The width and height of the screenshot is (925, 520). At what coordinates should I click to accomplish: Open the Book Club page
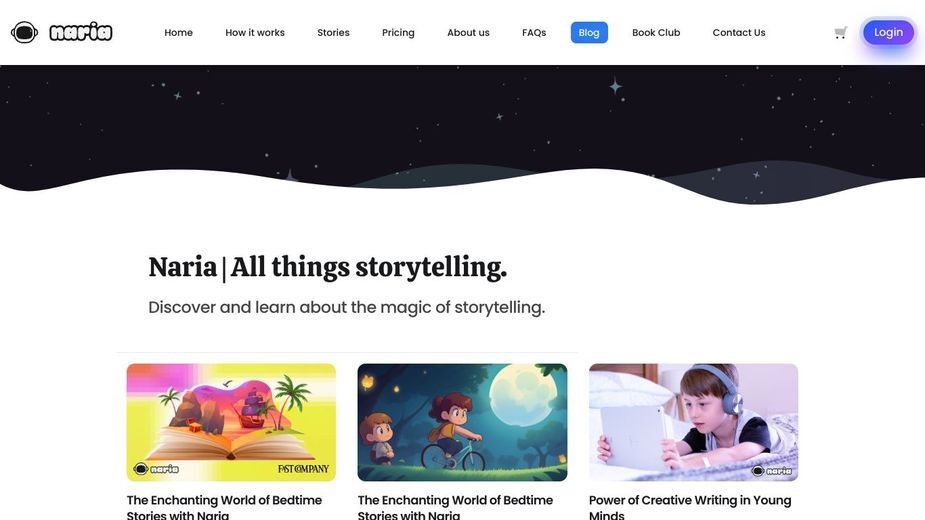point(656,32)
